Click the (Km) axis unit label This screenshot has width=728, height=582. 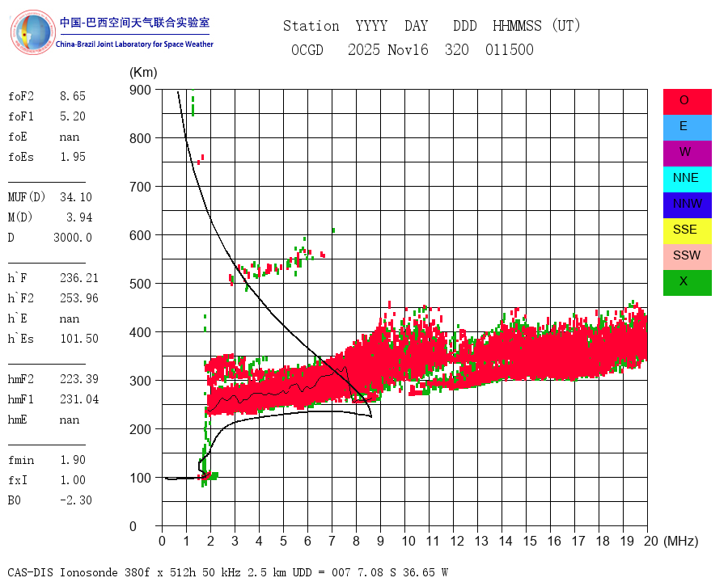tap(143, 72)
